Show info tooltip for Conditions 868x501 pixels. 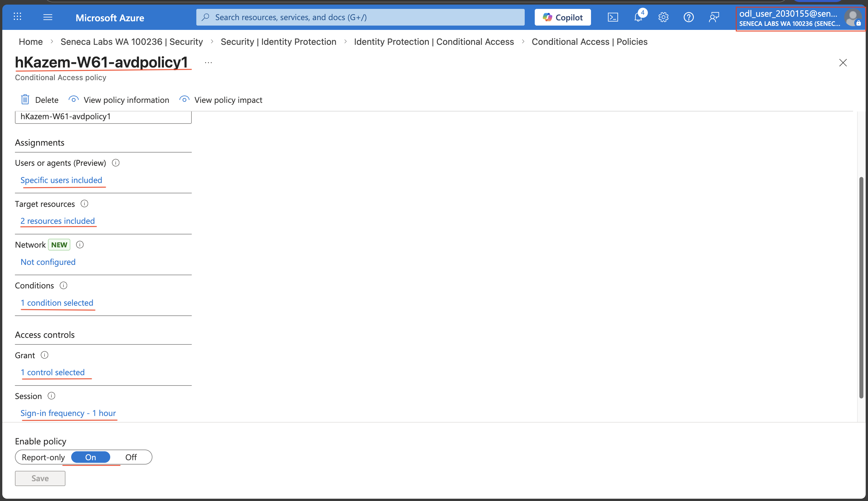64,285
